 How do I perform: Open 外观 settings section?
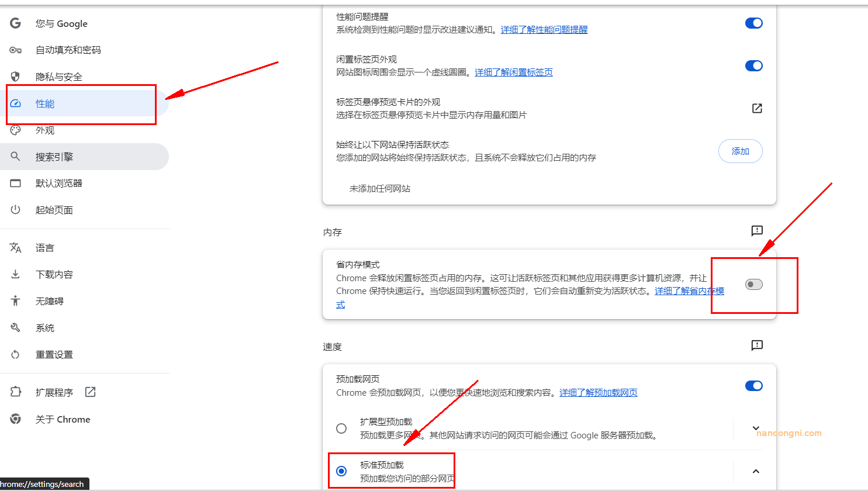85,130
